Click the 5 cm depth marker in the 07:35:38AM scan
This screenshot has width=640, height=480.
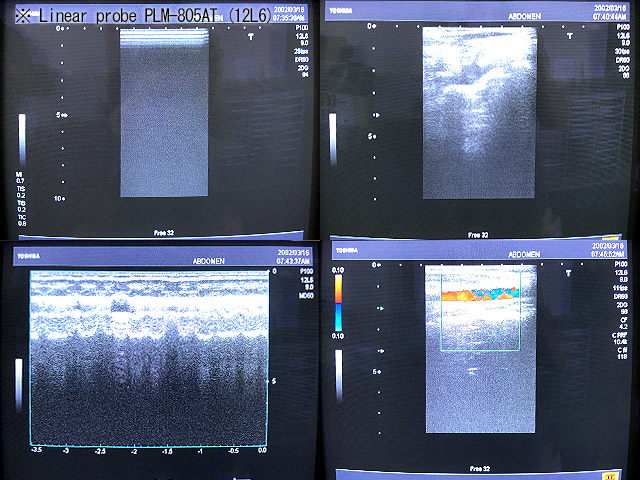61,115
